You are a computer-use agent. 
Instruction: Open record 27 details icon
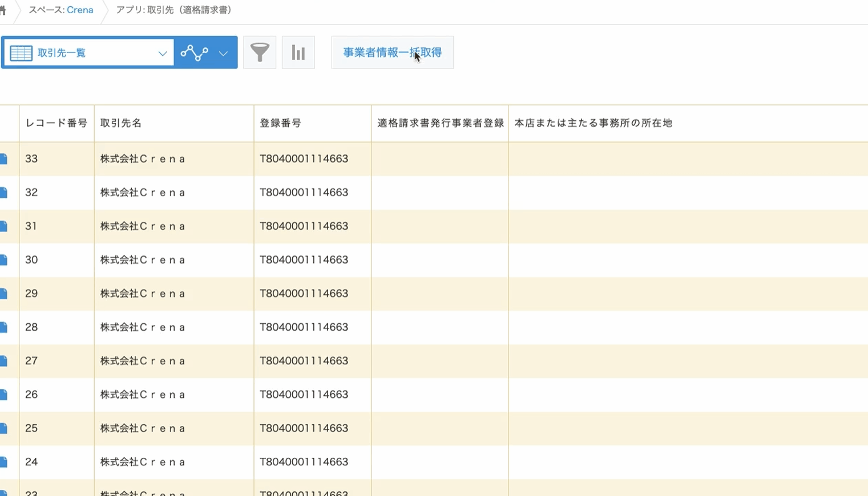(4, 361)
